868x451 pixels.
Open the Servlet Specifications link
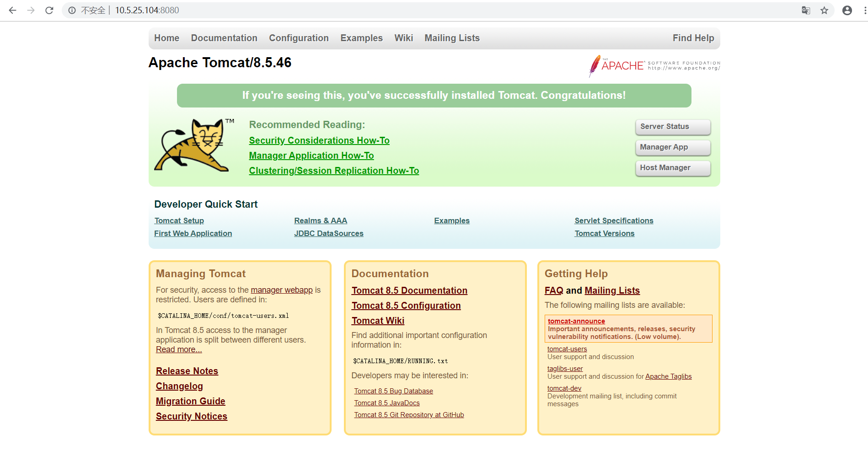click(x=614, y=220)
